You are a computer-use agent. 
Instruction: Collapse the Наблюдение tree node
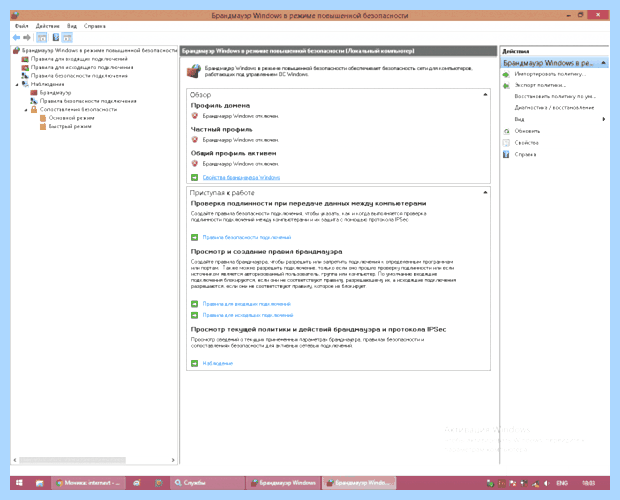pyautogui.click(x=17, y=85)
